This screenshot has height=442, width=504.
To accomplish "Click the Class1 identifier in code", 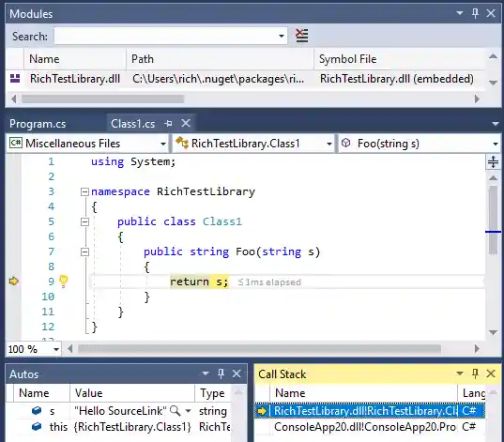I will [222, 221].
